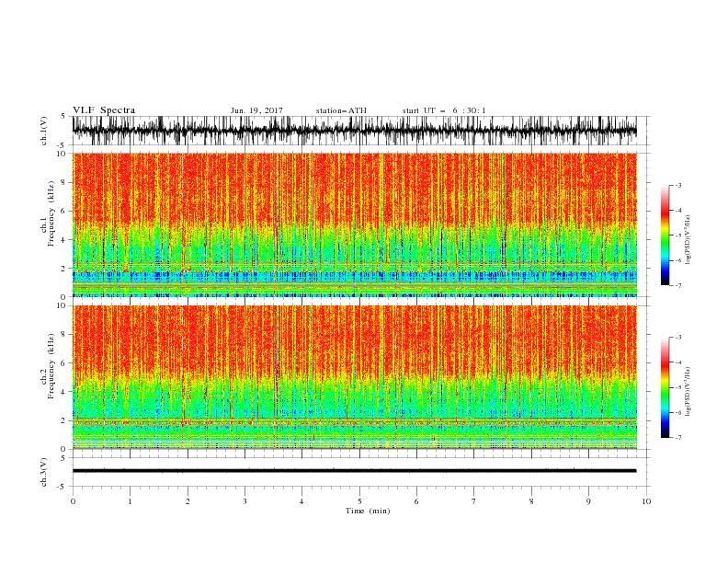Click inside the ch.2 spectrogram panel
The height and width of the screenshot is (563, 728).
354,377
